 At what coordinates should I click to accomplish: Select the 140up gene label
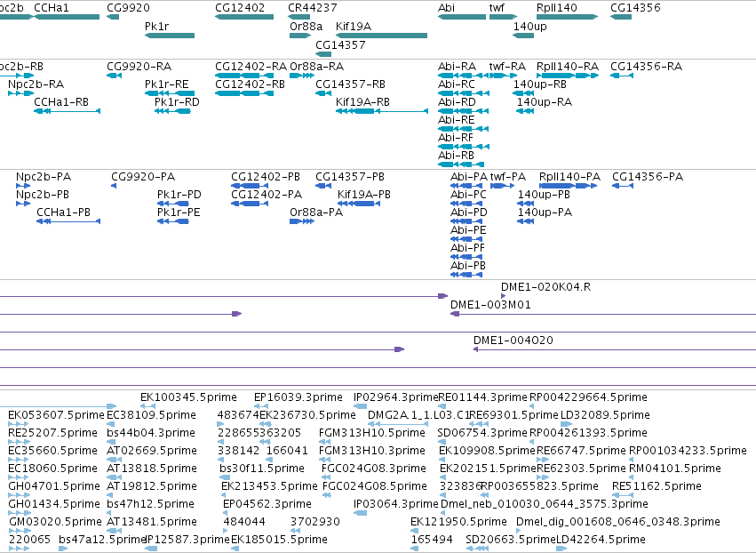pos(529,27)
